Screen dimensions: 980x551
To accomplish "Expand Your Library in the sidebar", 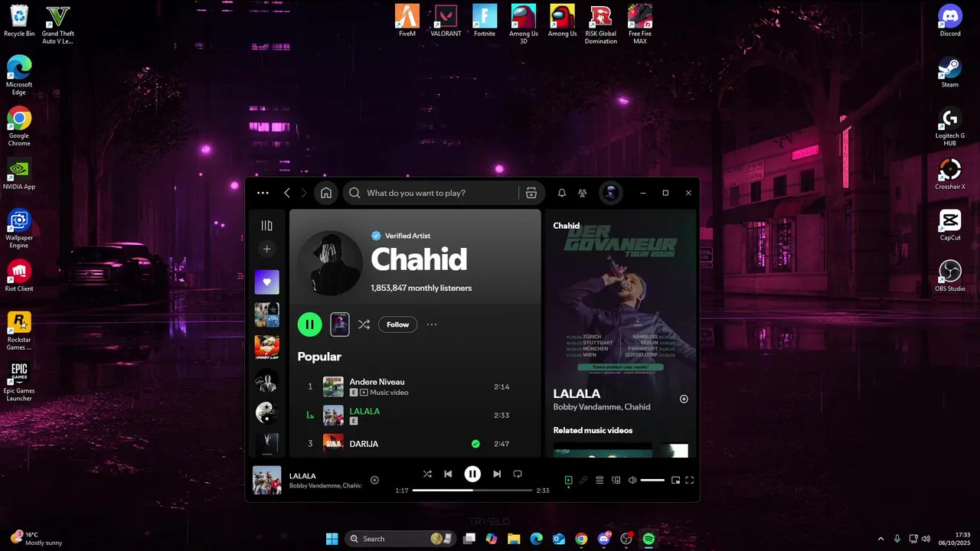I will point(266,225).
